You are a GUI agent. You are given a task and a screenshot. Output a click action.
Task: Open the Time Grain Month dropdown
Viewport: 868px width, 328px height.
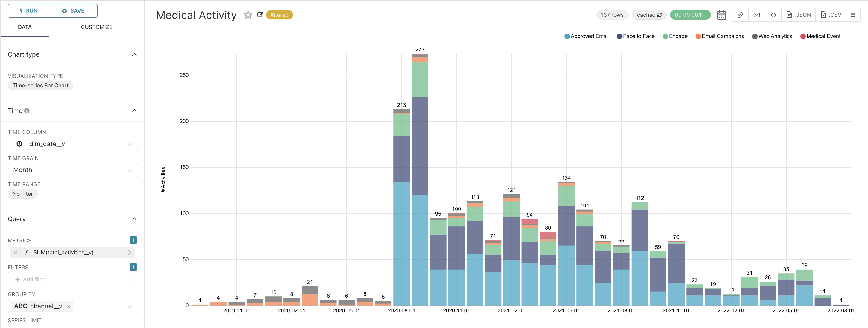tap(72, 170)
